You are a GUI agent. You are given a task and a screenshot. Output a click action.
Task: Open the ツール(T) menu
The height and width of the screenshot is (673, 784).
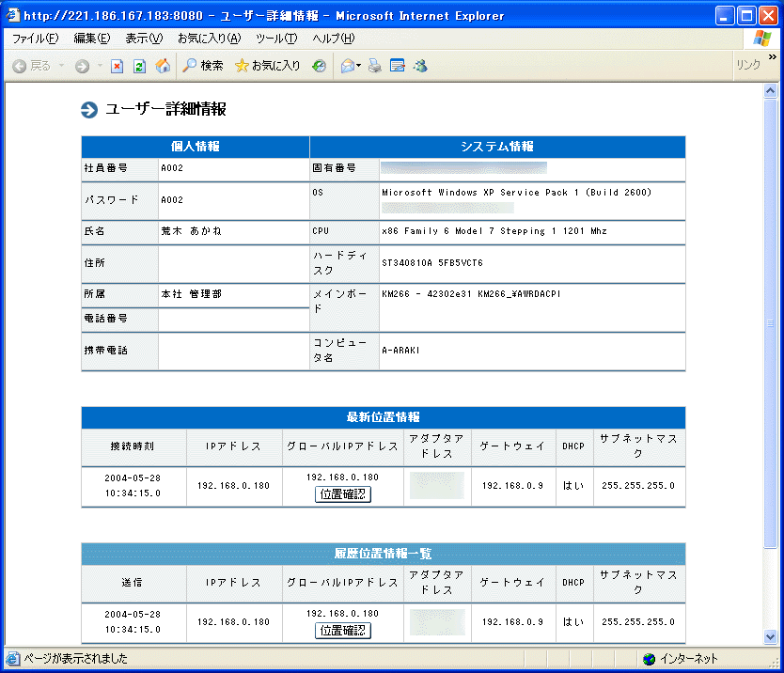[x=276, y=39]
